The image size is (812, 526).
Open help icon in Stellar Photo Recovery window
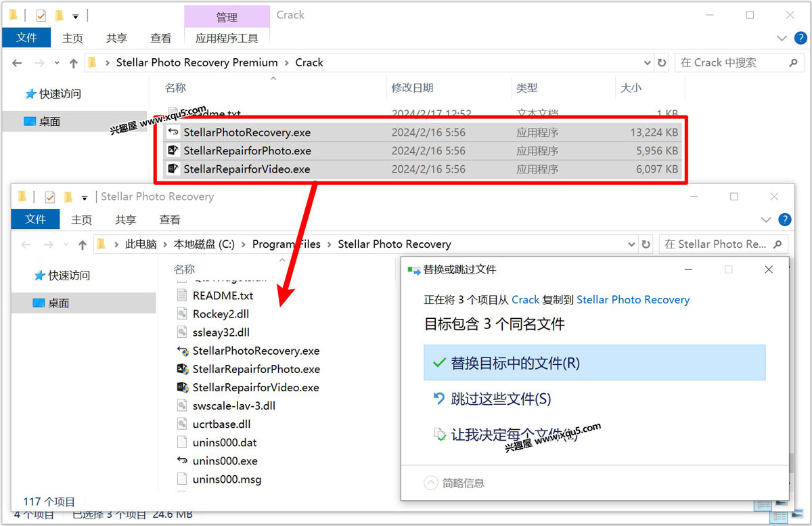pos(784,219)
